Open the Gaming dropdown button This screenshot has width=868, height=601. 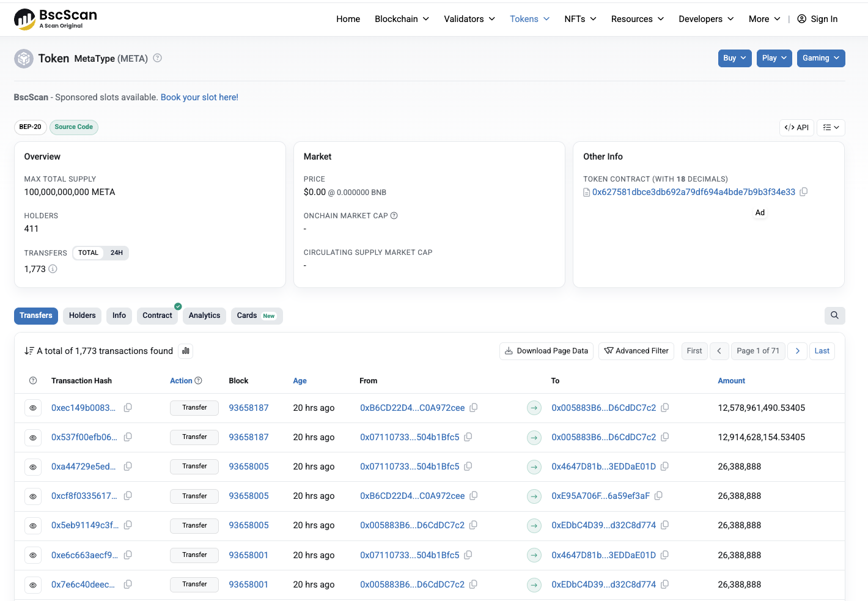820,58
